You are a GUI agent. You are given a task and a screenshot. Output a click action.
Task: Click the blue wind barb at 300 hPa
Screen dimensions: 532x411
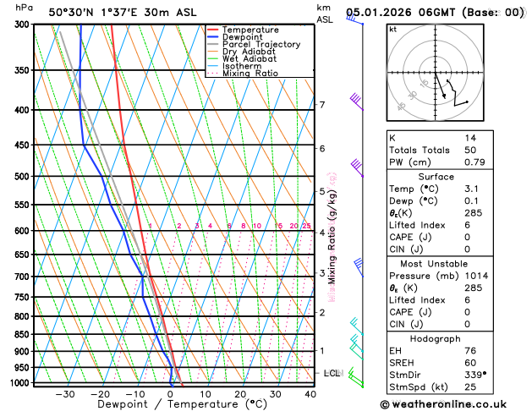tap(354, 18)
